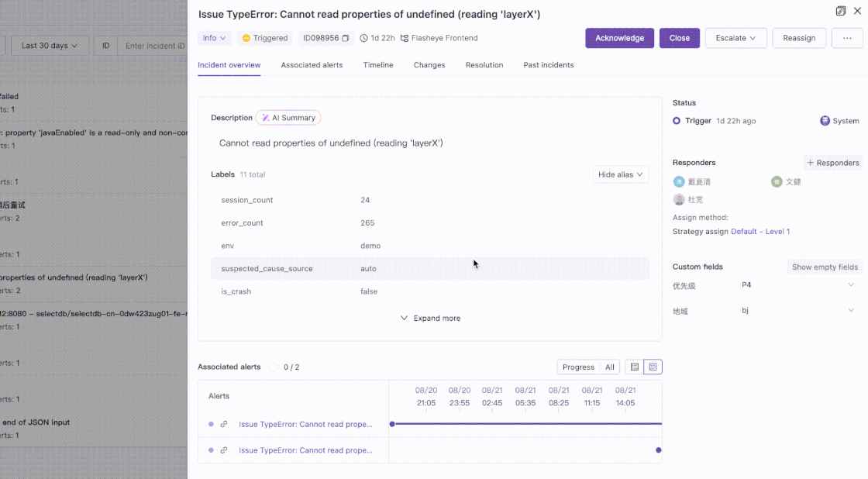Toggle the All alerts filter

610,367
